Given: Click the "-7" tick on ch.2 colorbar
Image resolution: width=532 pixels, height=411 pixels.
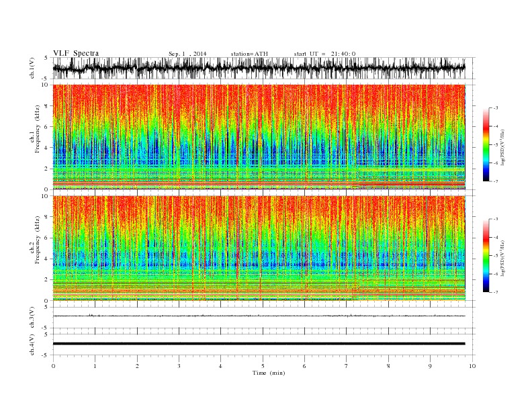Looking at the screenshot, I should coord(496,292).
